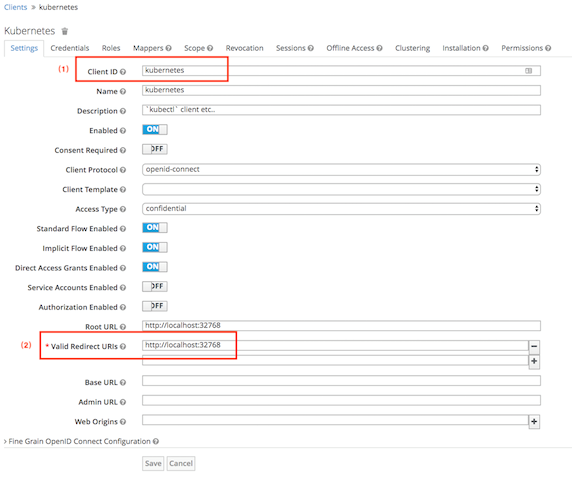572x484 pixels.
Task: Click the Base URL input field
Action: point(341,381)
